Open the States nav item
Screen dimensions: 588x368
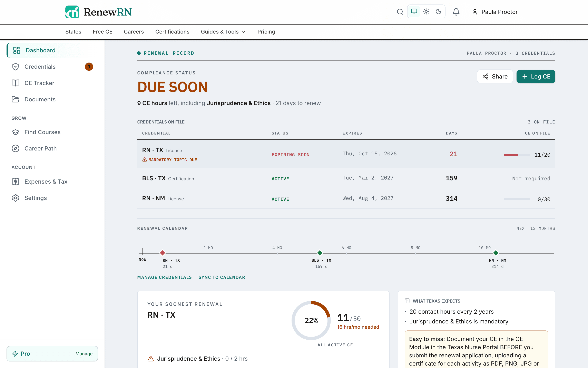73,32
